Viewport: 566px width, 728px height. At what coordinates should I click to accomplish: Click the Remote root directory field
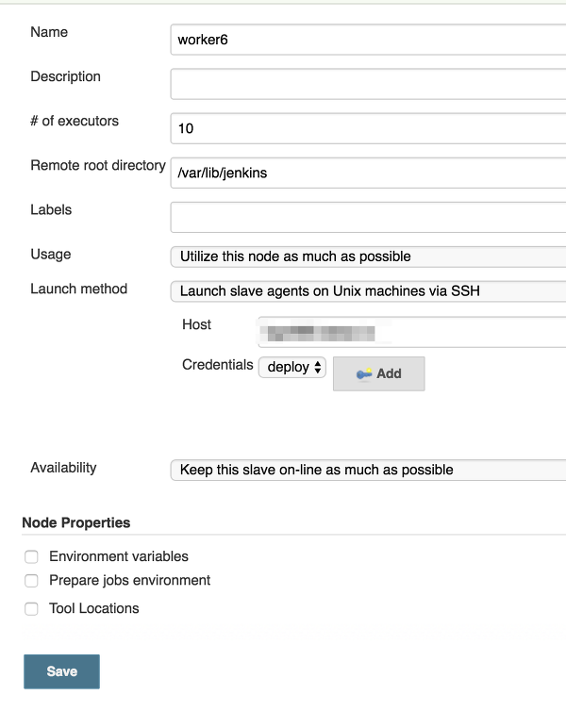coord(368,173)
